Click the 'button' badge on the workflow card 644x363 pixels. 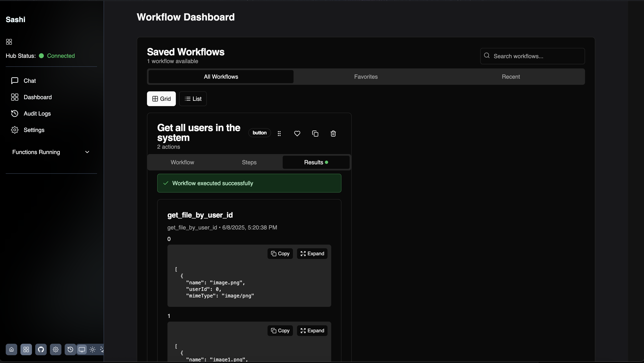(260, 133)
